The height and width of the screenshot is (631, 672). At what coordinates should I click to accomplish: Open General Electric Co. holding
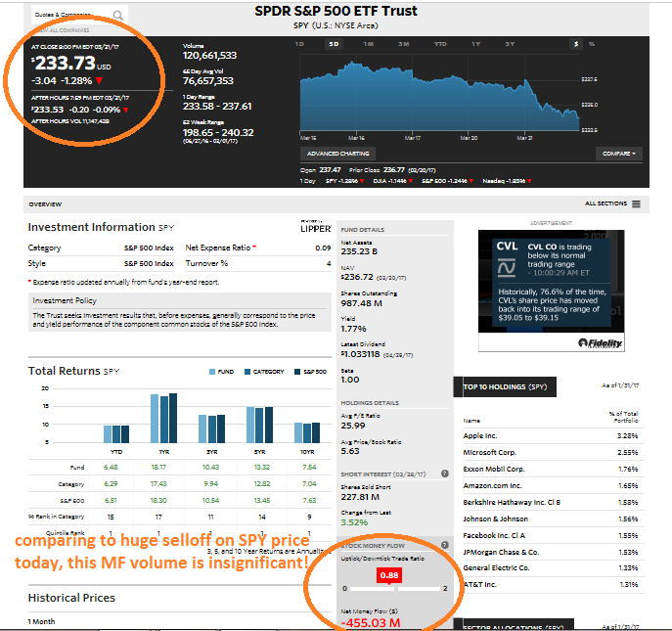tap(496, 567)
